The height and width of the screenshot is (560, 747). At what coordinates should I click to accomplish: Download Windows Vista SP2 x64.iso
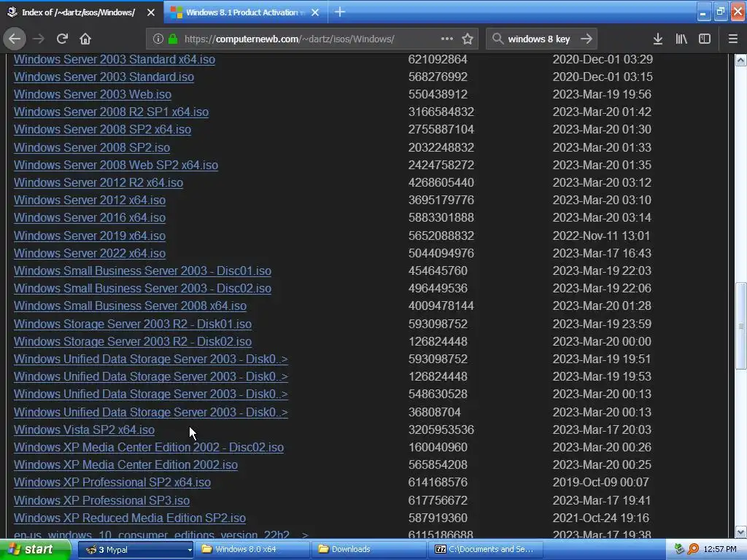(x=84, y=429)
